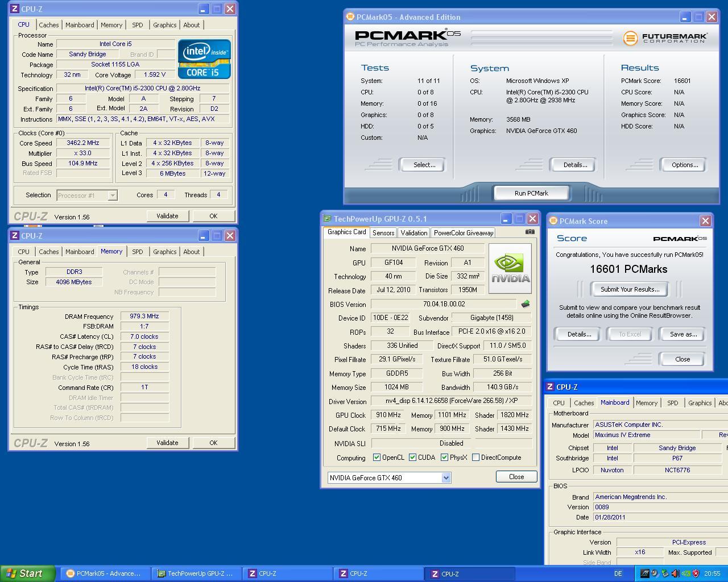Switch to Mainboard tab in top CPU-Z
The image size is (728, 582).
[80, 25]
